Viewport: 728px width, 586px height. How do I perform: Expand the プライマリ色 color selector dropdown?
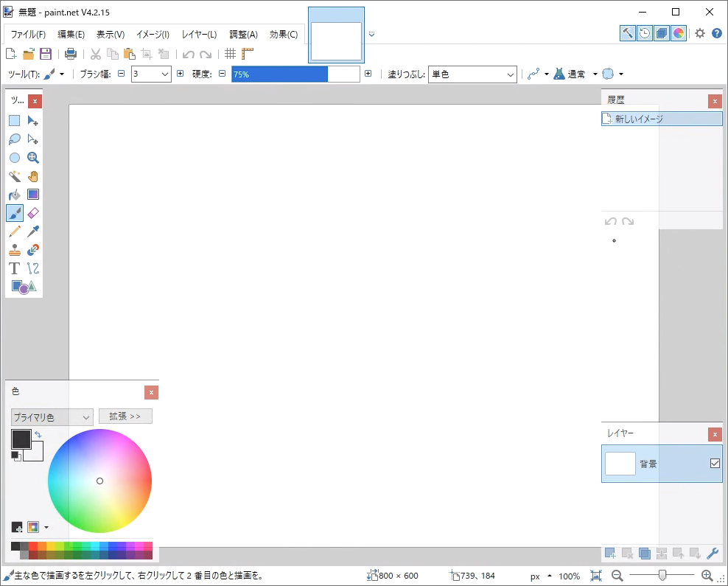52,417
